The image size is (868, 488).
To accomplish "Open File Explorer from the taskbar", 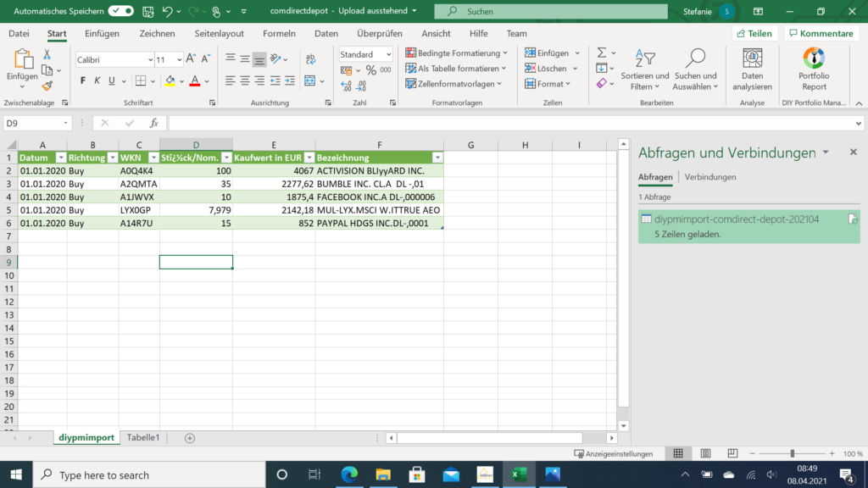I will 383,474.
